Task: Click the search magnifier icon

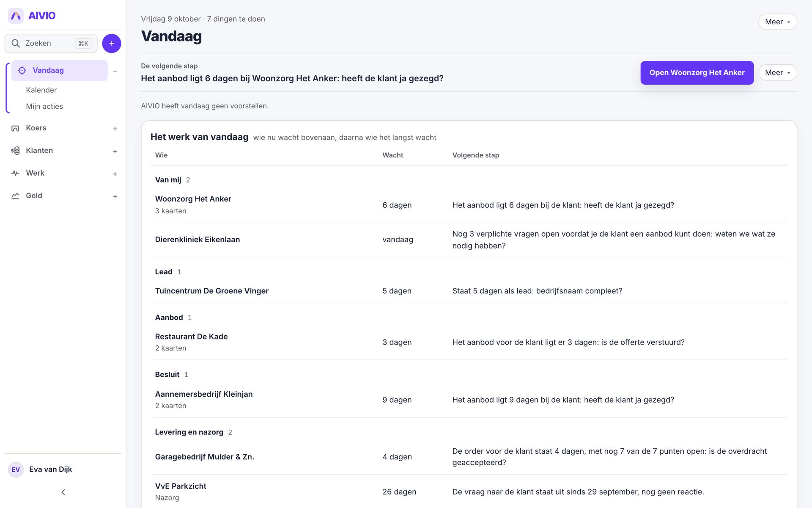Action: click(16, 43)
